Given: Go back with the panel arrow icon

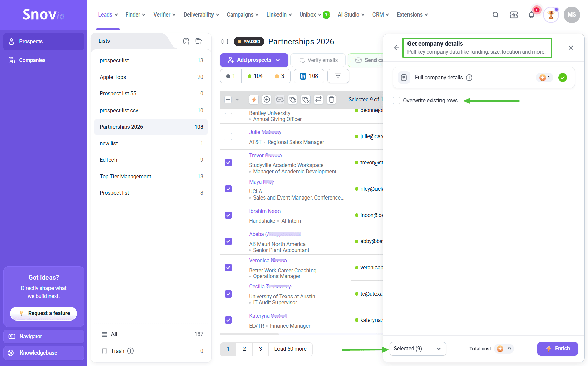Looking at the screenshot, I should click(396, 48).
